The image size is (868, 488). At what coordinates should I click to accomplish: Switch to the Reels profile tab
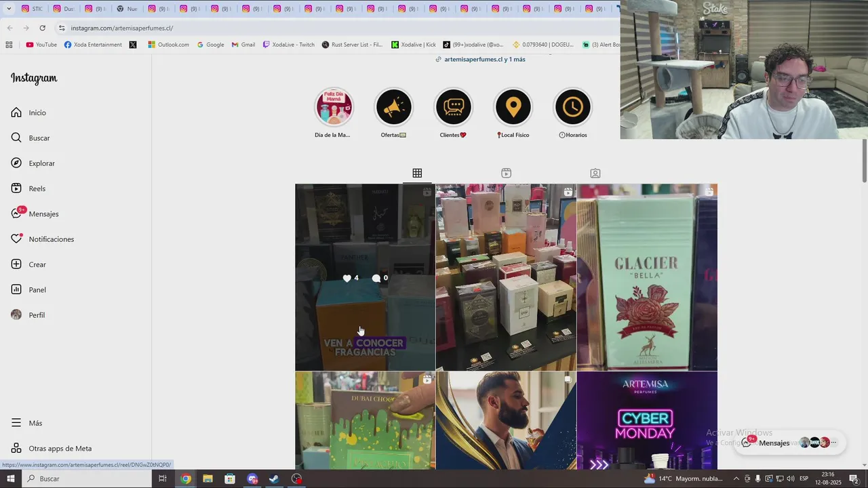506,174
